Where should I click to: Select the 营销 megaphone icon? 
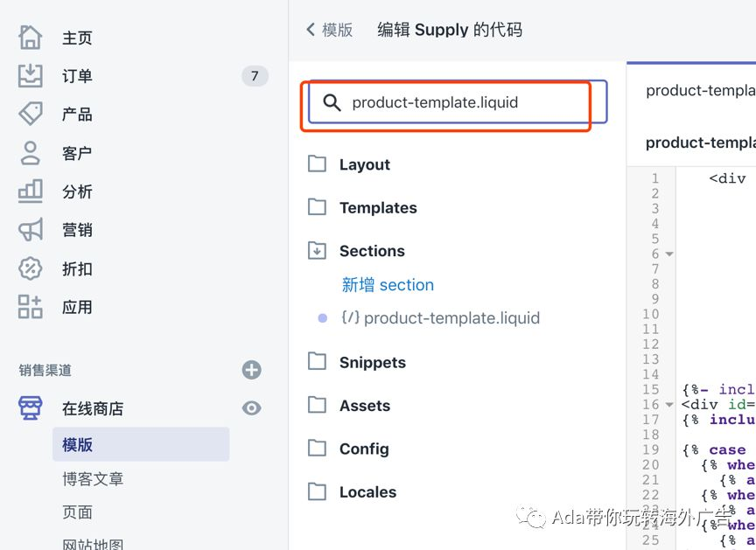tap(31, 230)
